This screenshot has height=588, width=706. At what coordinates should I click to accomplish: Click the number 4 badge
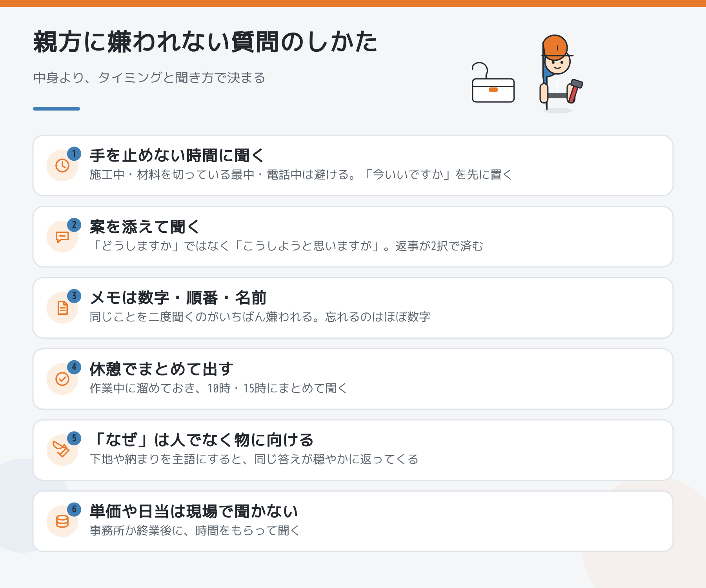[x=74, y=367]
